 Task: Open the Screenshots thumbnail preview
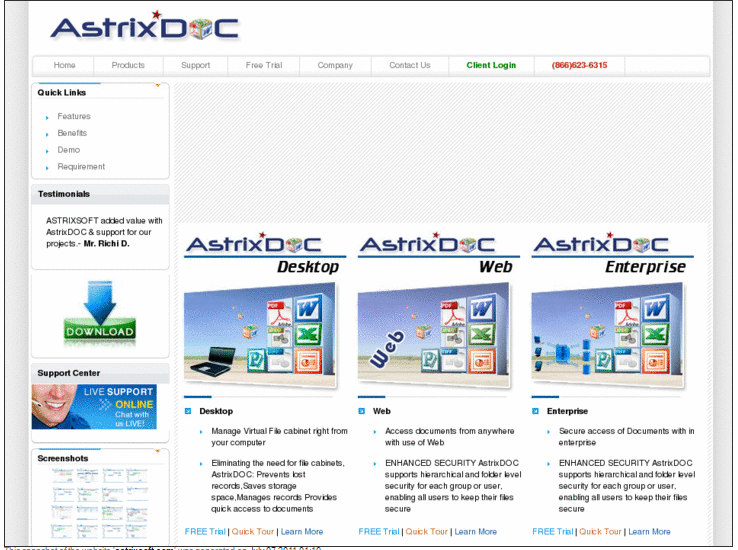click(99, 502)
